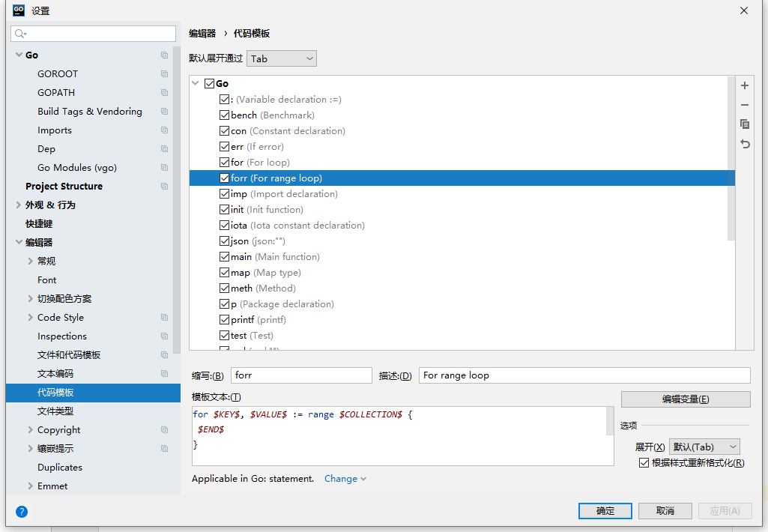Click the 描述 description field
Viewport: 768px width, 532px height.
(x=584, y=375)
